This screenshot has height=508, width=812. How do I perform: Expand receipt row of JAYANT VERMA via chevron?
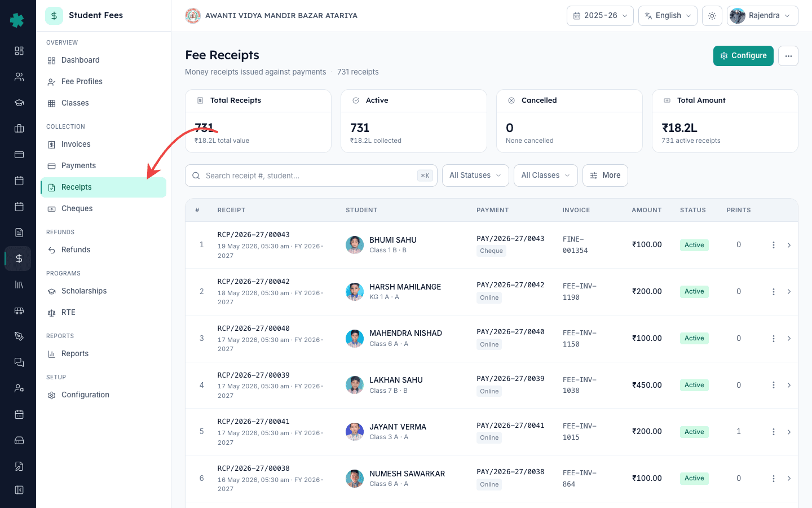[789, 432]
